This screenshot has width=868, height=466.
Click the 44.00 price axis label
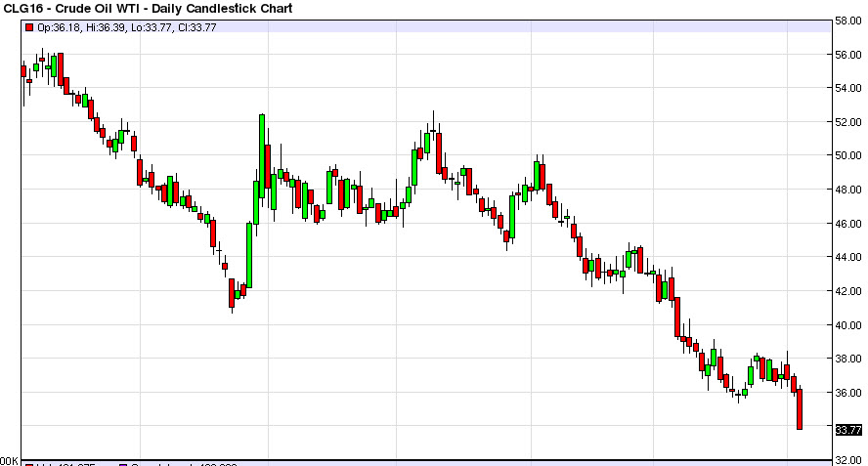(848, 257)
